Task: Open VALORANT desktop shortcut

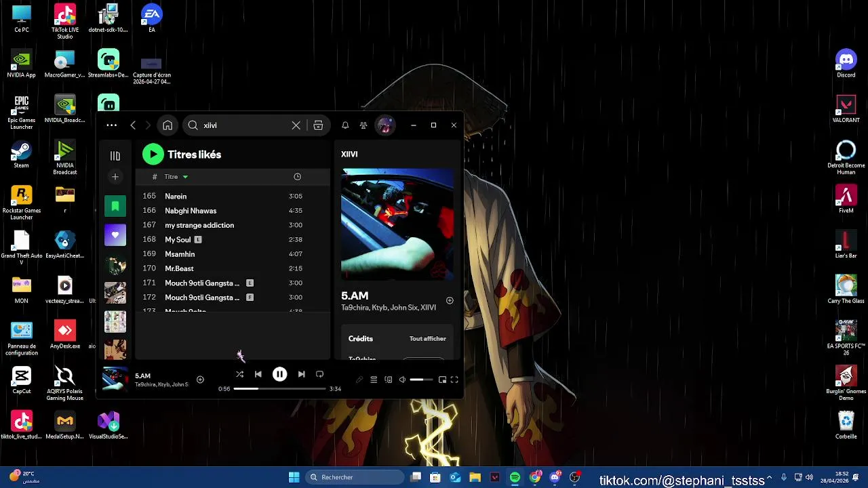Action: [x=846, y=109]
